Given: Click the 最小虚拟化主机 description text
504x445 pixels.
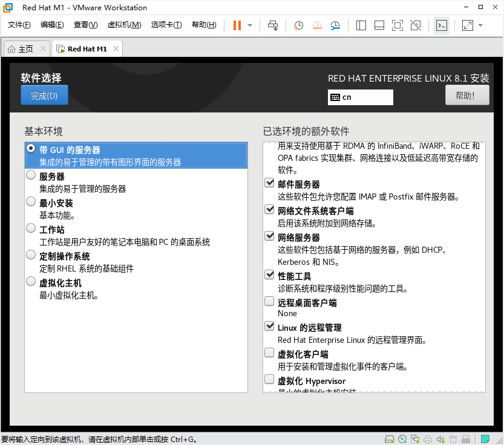Looking at the screenshot, I should [x=69, y=295].
